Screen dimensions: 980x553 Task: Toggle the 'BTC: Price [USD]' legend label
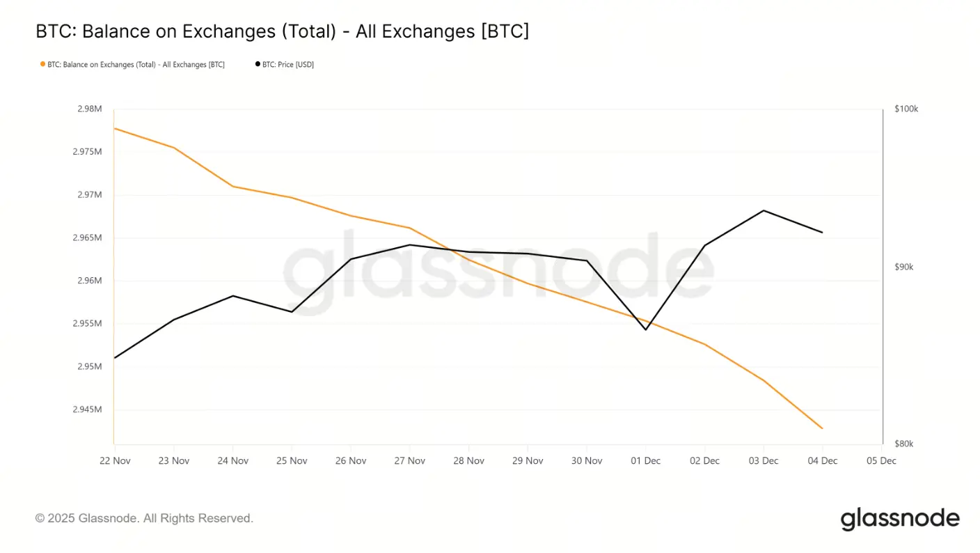(x=288, y=65)
